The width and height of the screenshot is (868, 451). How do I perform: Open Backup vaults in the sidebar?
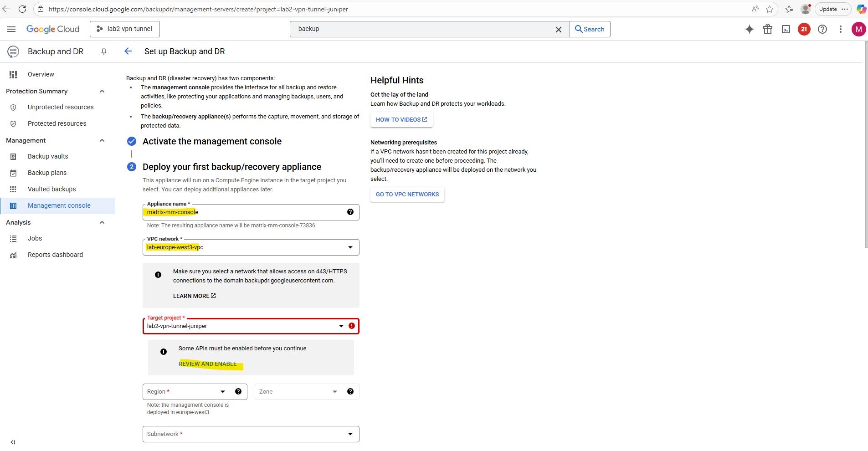48,156
